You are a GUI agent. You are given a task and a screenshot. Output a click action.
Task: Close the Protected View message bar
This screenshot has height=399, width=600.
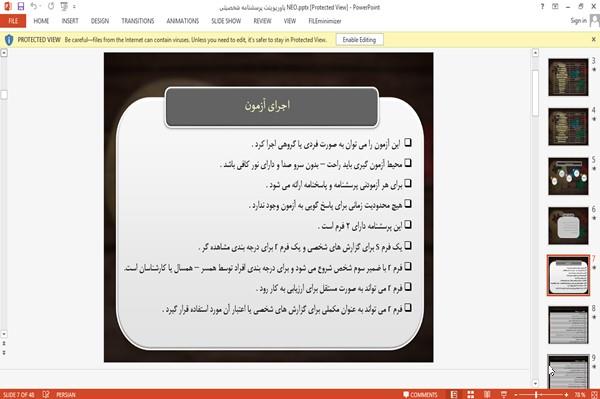click(593, 39)
